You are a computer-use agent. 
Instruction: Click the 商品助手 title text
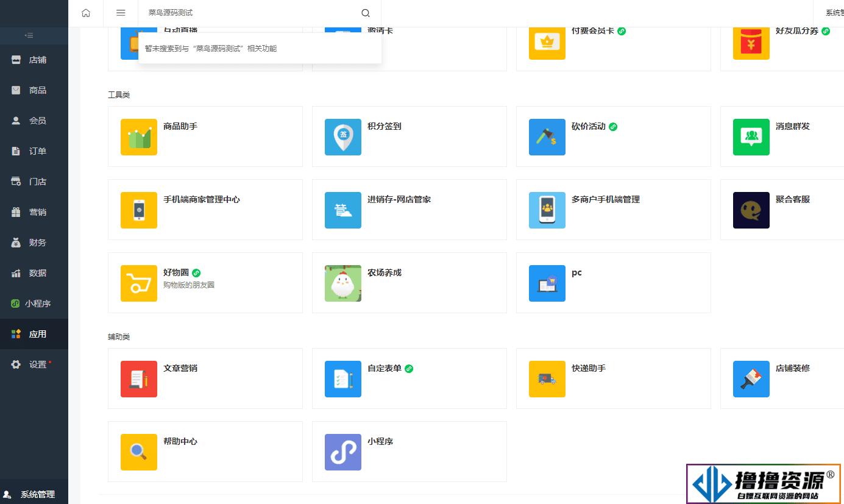pyautogui.click(x=180, y=126)
